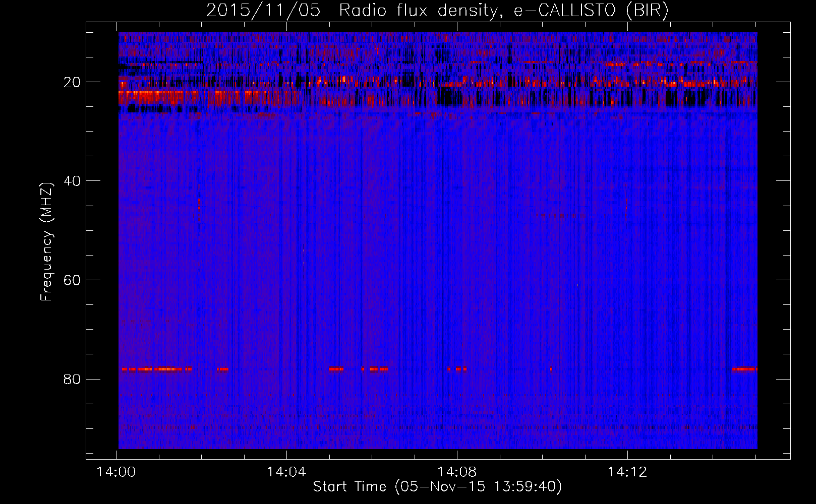Click the 'Start Time (05-Nov-15 13:59:40)' label
The width and height of the screenshot is (816, 504).
point(437,487)
